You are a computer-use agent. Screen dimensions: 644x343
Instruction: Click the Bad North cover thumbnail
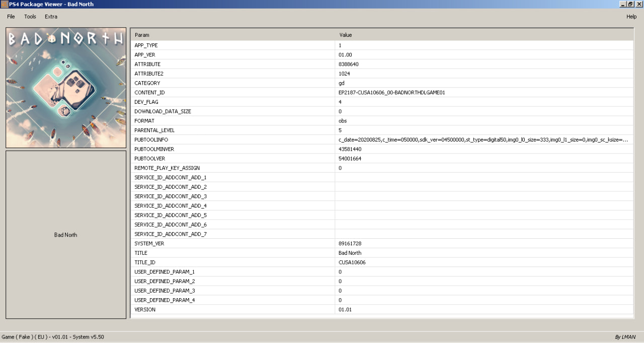(x=66, y=88)
